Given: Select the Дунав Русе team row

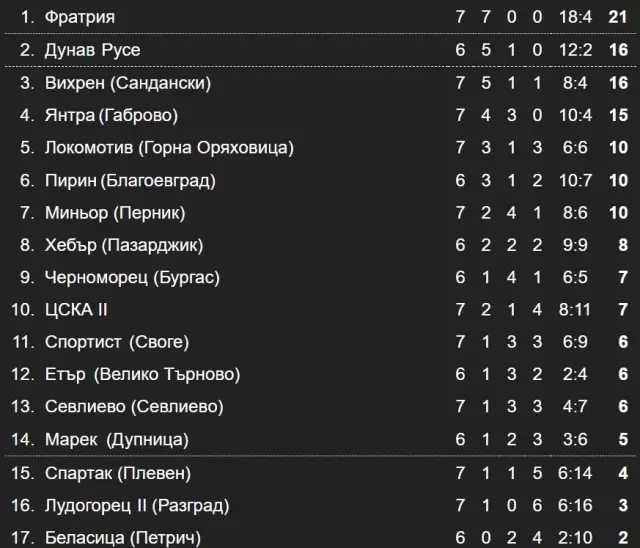Looking at the screenshot, I should (x=320, y=50).
